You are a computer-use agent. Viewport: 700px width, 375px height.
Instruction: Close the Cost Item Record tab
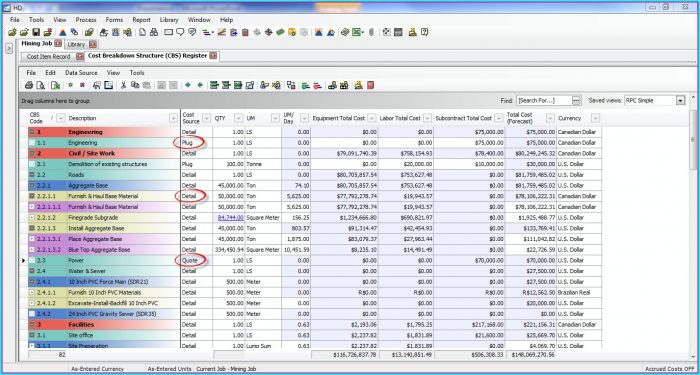(x=79, y=56)
